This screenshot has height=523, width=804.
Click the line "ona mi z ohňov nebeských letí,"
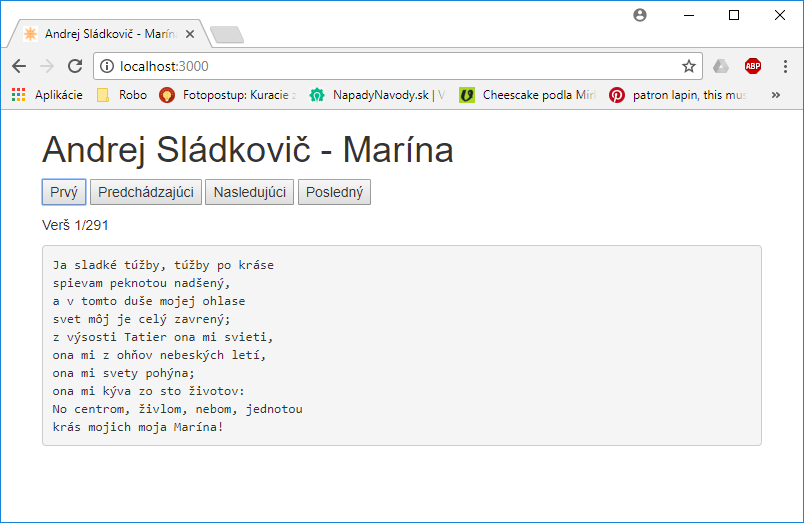[x=159, y=355]
